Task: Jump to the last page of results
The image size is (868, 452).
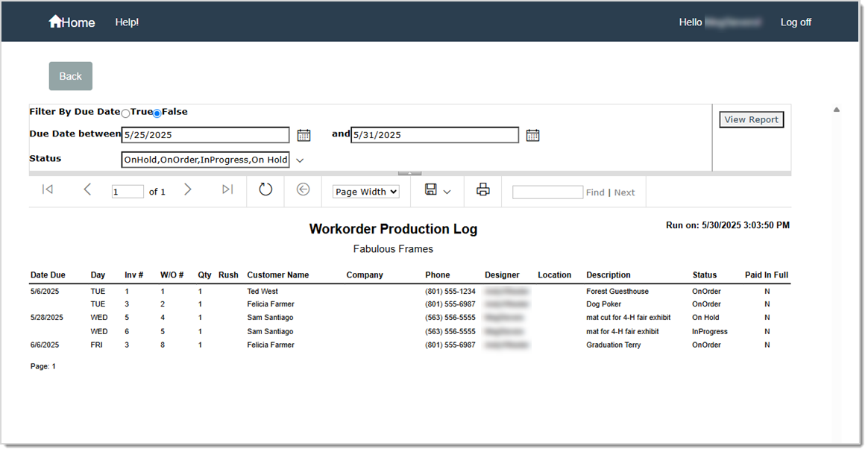Action: point(227,190)
